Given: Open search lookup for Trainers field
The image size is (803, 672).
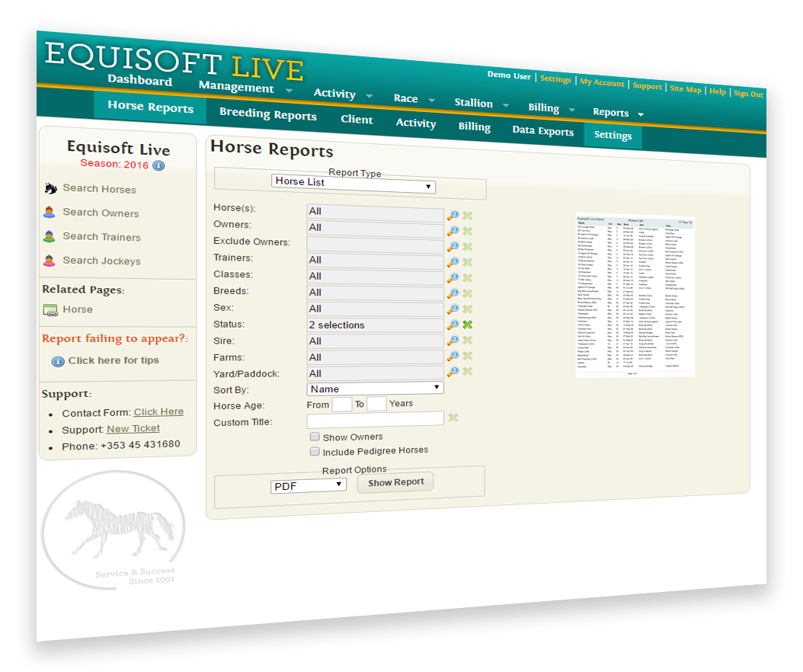Looking at the screenshot, I should [453, 262].
